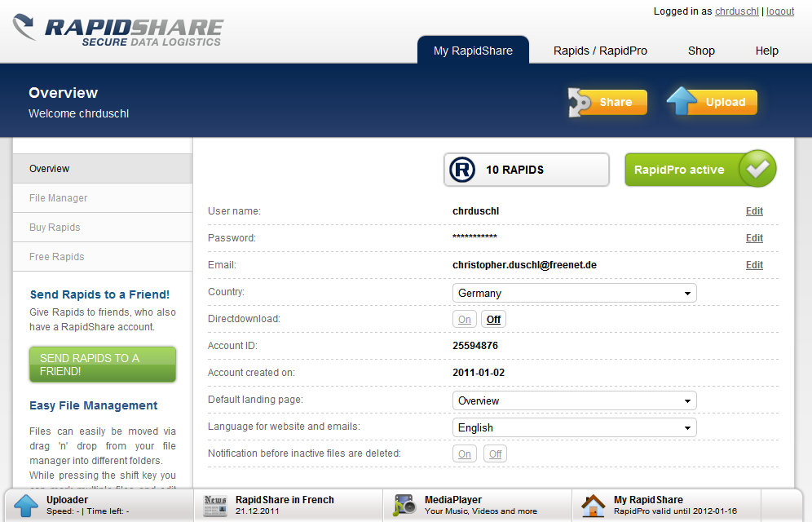Click Send Rapids to a Friend button
812x522 pixels.
tap(103, 365)
